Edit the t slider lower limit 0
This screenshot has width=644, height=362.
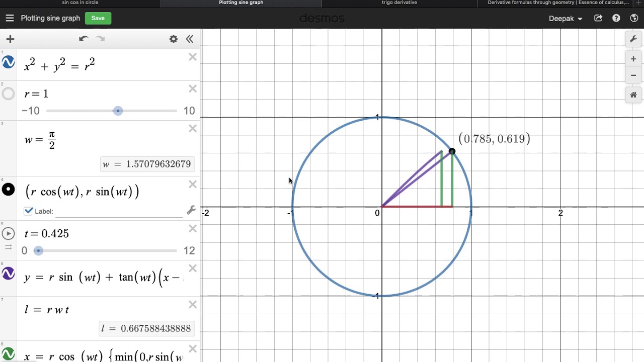24,250
